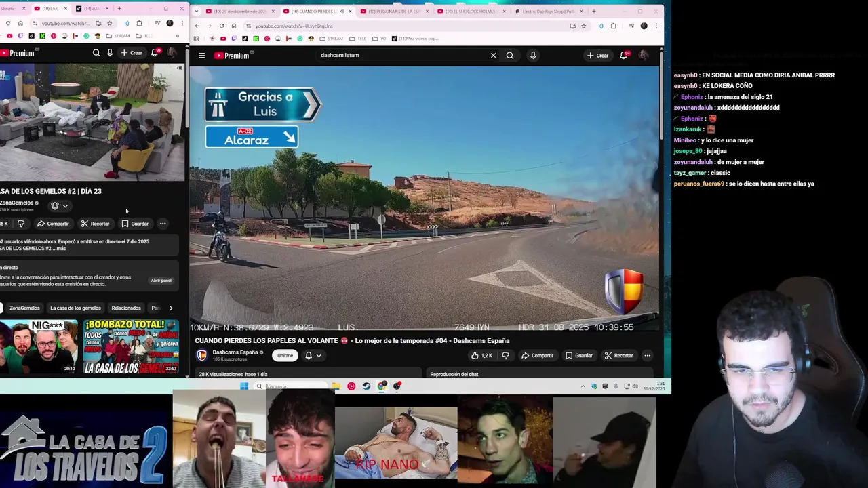Open Dashcams España channel avatar
The height and width of the screenshot is (488, 868).
pyautogui.click(x=201, y=355)
